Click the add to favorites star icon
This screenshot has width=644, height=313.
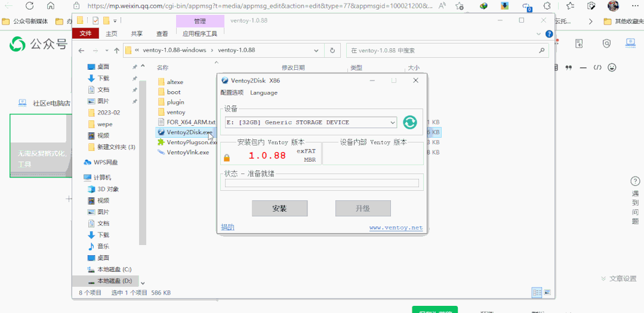coord(460,6)
